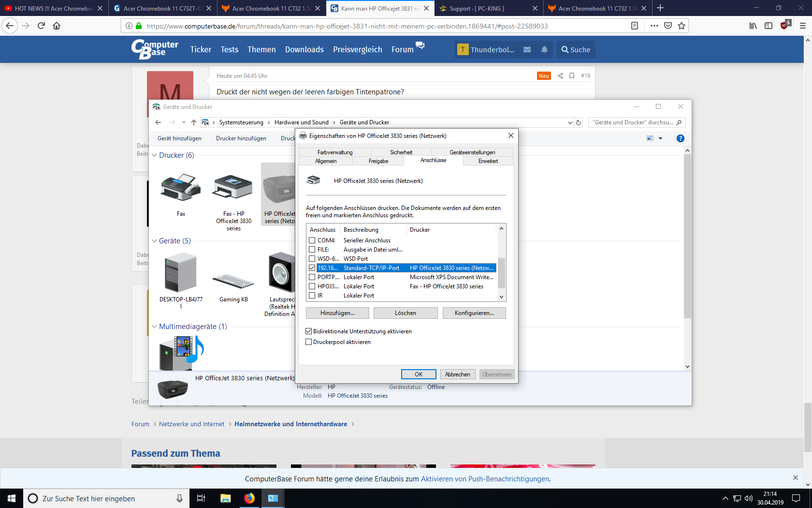Go to the Firefox home page icon
This screenshot has height=508, width=812.
tap(57, 26)
